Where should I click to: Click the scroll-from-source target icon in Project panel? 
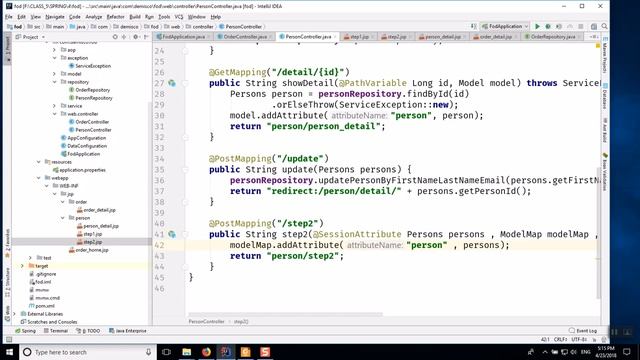pyautogui.click(x=115, y=37)
